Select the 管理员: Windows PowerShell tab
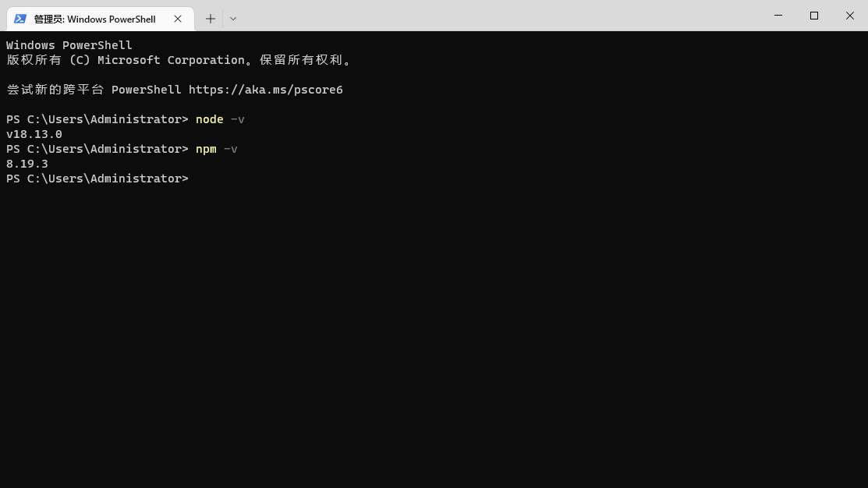The width and height of the screenshot is (868, 488). click(94, 19)
